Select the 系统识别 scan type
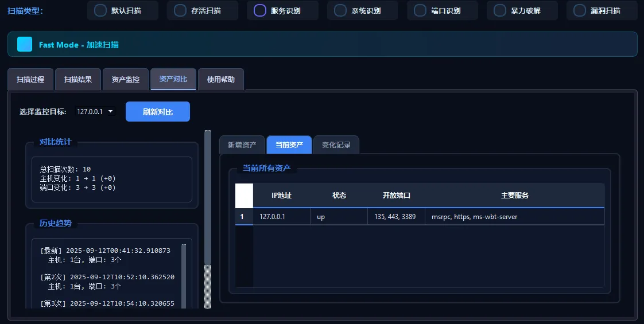644x324 pixels. (340, 10)
